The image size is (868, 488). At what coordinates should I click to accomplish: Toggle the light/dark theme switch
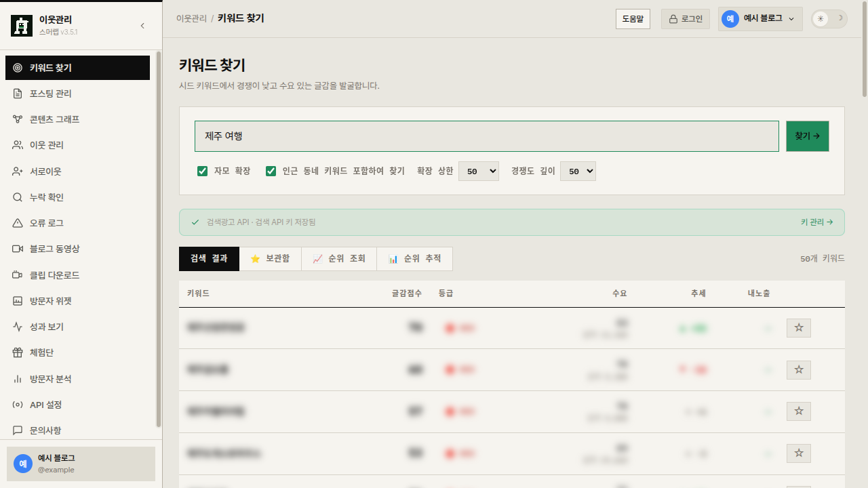pyautogui.click(x=829, y=19)
